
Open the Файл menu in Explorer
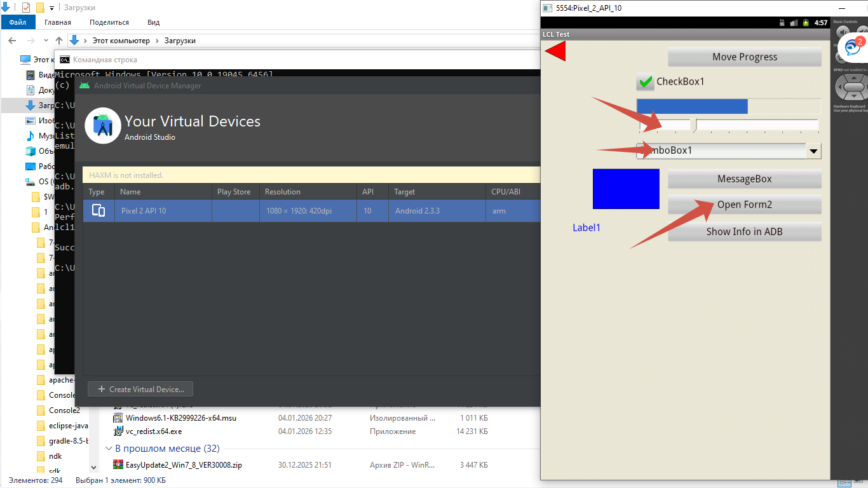(18, 22)
